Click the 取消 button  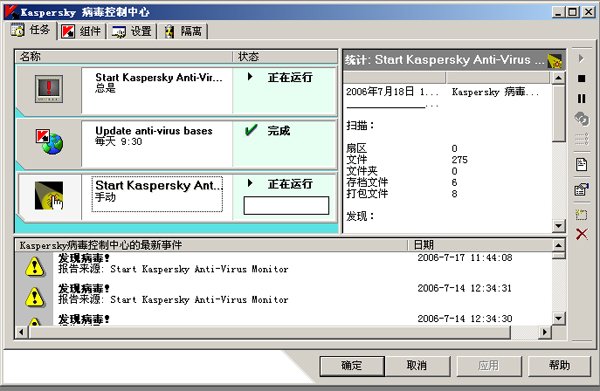pyautogui.click(x=417, y=366)
